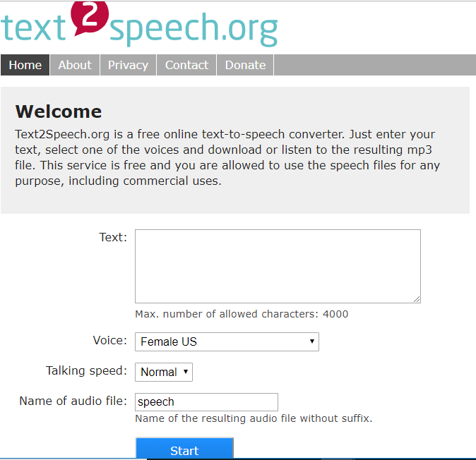Open the Home menu tab
The height and width of the screenshot is (460, 476).
pos(25,65)
